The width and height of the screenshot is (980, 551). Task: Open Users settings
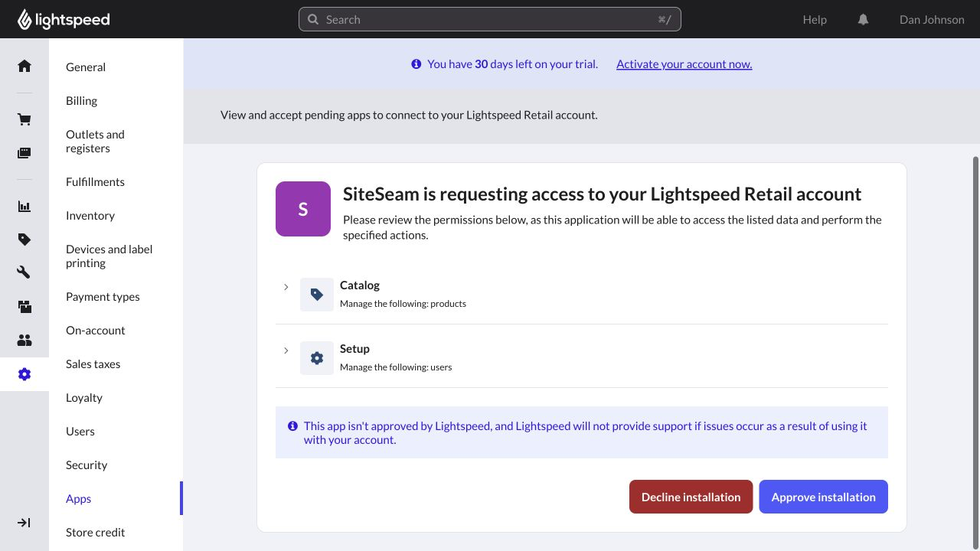(x=80, y=432)
